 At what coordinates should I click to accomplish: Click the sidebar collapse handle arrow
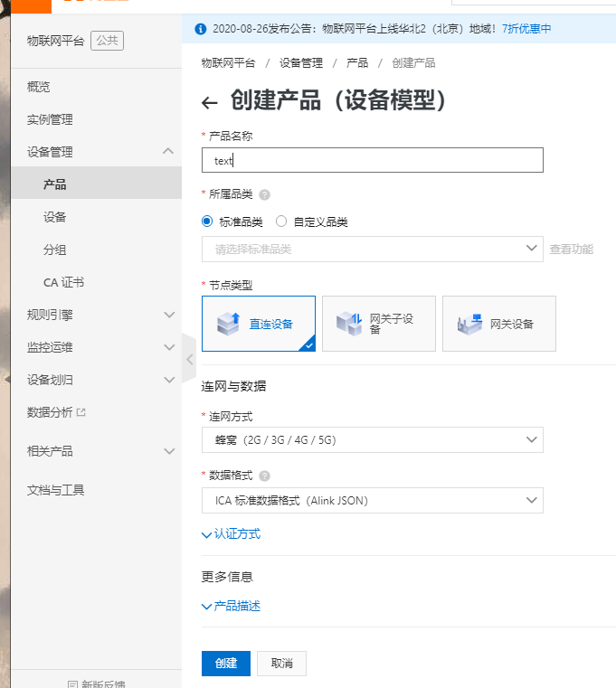click(189, 359)
